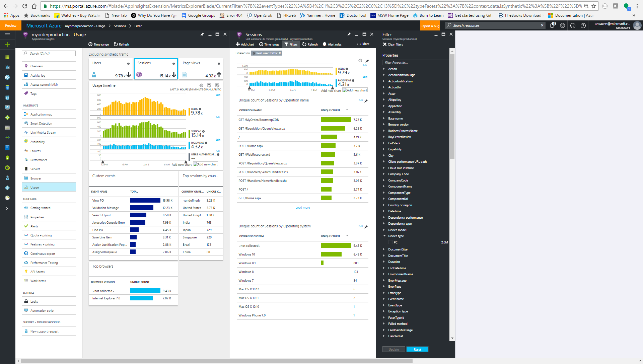The height and width of the screenshot is (364, 643).
Task: Select Smart Detection menu item
Action: pos(41,124)
